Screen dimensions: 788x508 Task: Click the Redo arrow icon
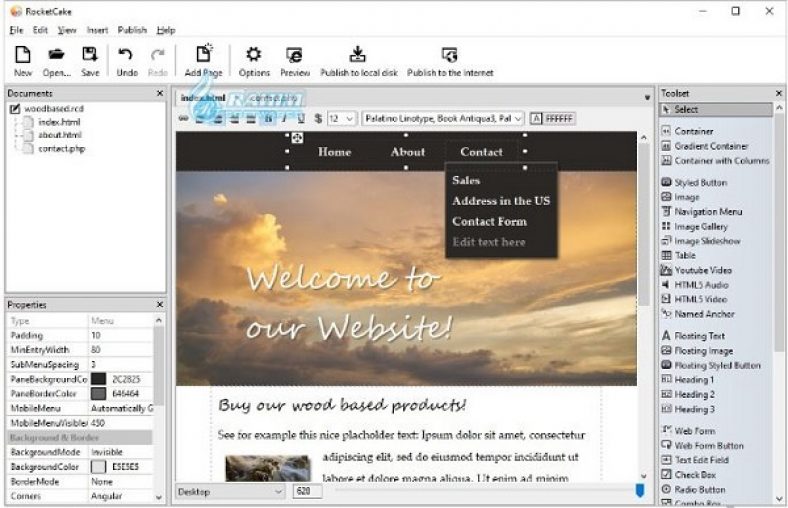point(157,61)
